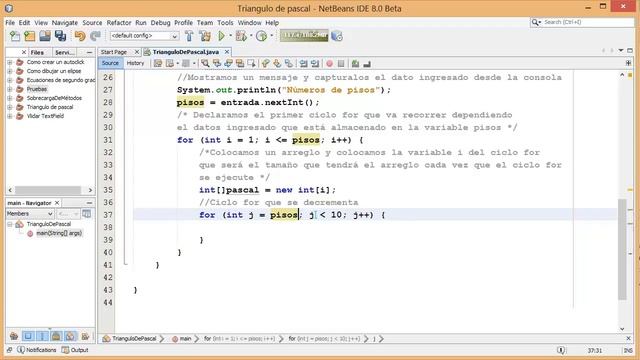Click the Next Bookmark icon
Viewport: 640px width, 360px height.
tap(277, 63)
